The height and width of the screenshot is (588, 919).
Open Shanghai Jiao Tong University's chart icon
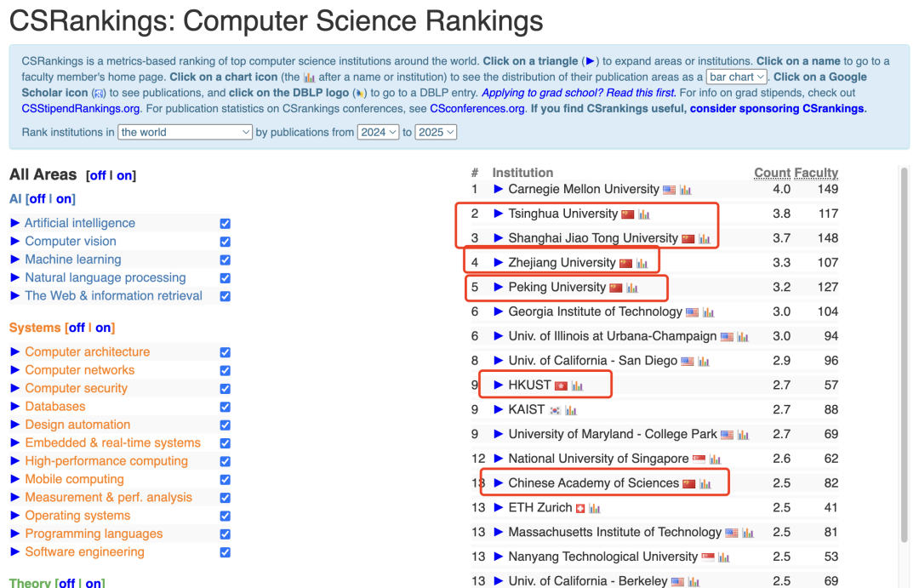[x=705, y=239]
